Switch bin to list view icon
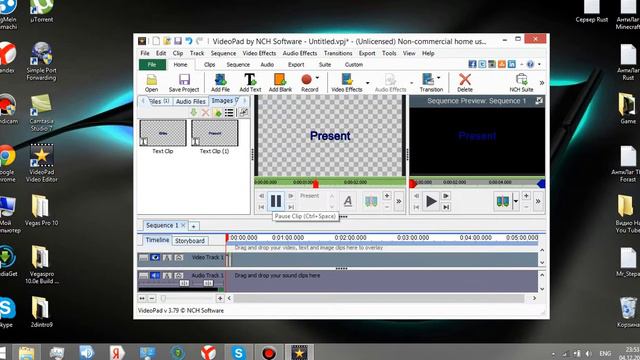 pos(229,112)
